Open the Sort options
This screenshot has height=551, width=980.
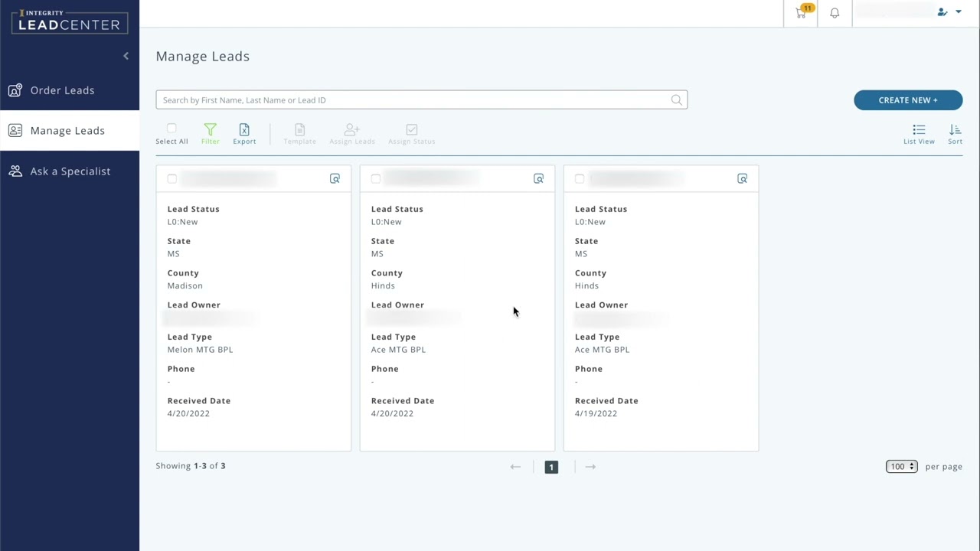(x=955, y=134)
